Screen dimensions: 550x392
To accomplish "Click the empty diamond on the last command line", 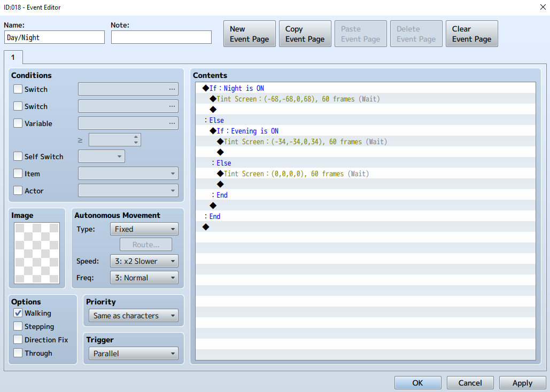I will tap(206, 227).
